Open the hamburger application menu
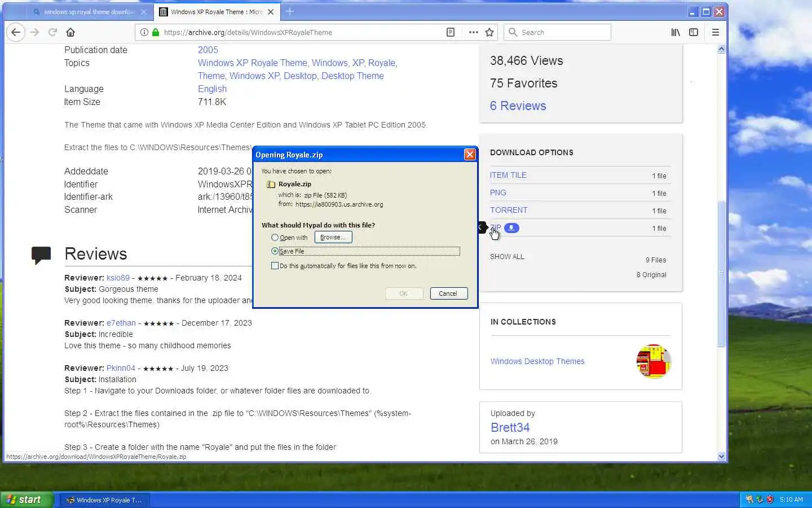Viewport: 812px width, 508px height. pos(716,32)
